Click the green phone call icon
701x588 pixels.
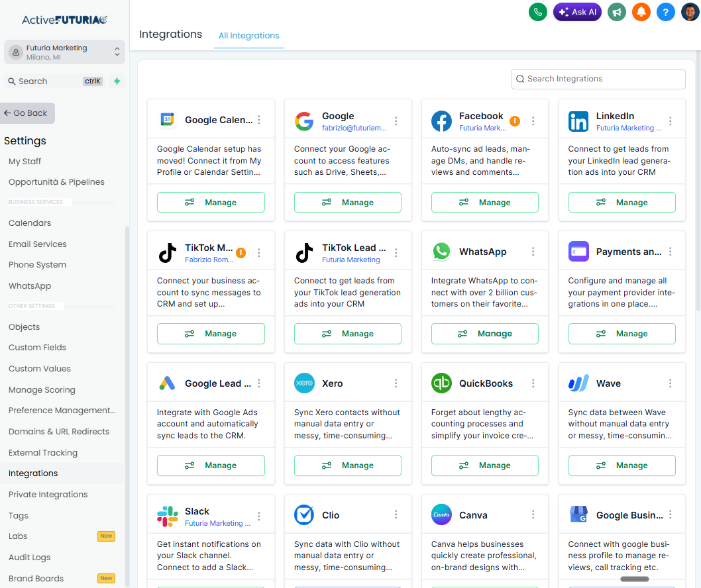pyautogui.click(x=537, y=12)
